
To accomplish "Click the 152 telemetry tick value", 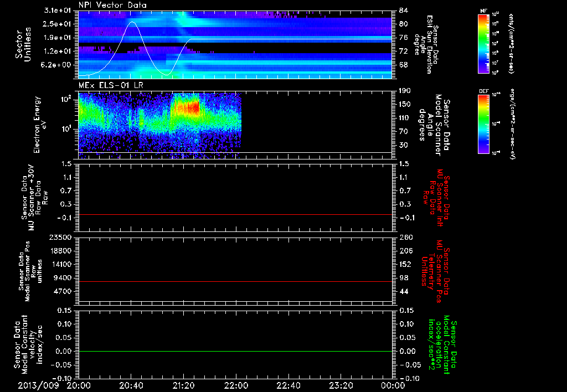I will pos(406,264).
